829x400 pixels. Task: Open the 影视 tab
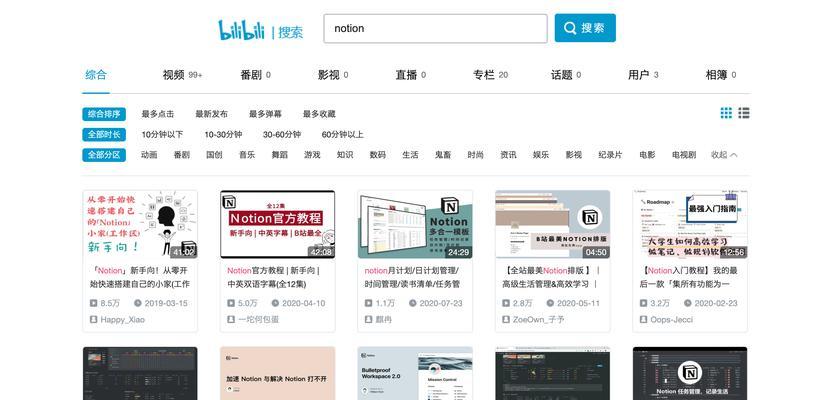tap(333, 75)
